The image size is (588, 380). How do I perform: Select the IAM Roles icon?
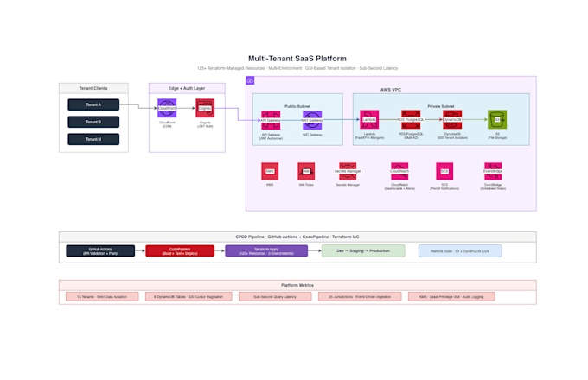coord(306,171)
